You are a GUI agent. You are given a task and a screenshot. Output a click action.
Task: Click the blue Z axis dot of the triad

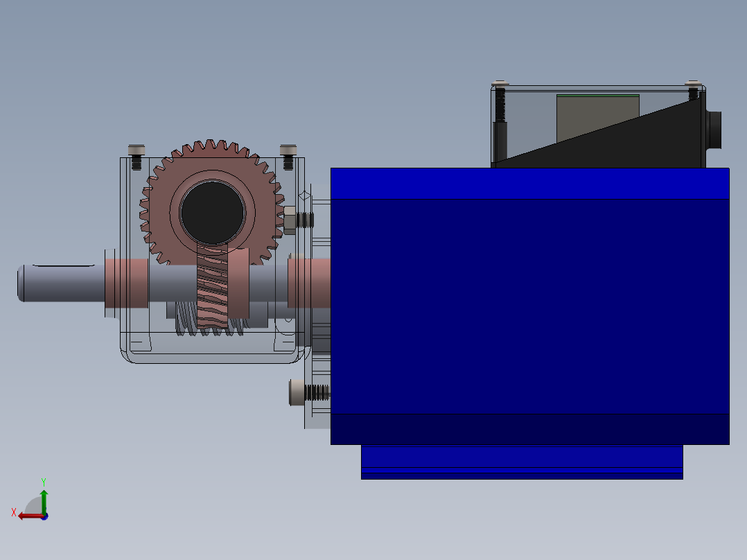pyautogui.click(x=44, y=516)
